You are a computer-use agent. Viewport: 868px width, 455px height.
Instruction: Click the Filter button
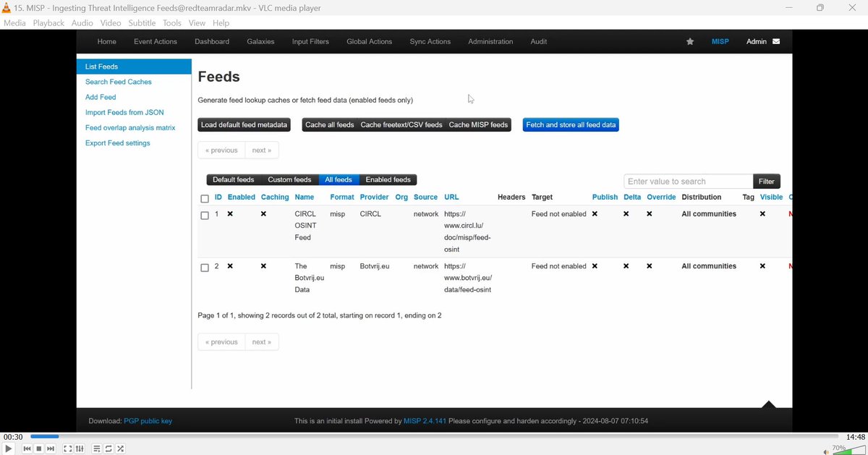tap(767, 182)
